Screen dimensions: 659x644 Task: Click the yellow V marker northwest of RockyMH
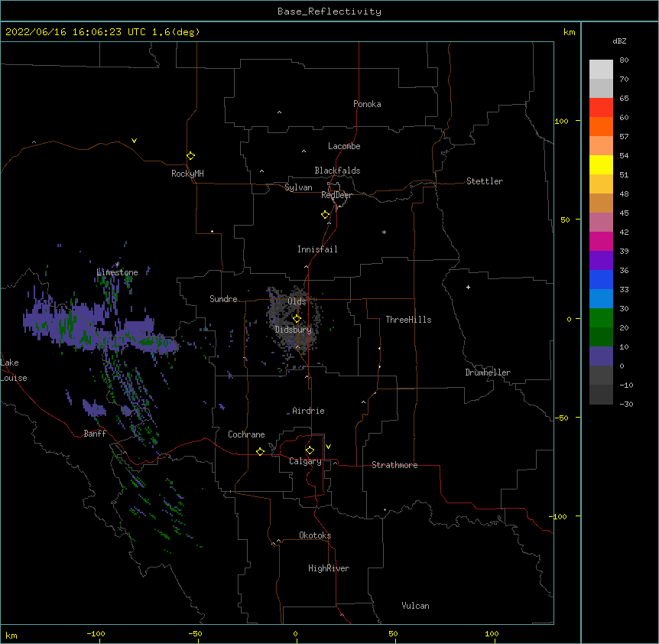[134, 141]
